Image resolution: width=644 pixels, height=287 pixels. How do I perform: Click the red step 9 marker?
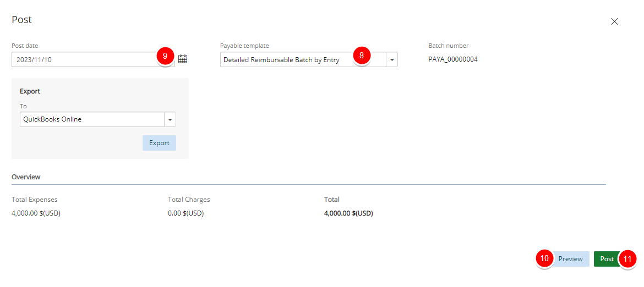165,57
